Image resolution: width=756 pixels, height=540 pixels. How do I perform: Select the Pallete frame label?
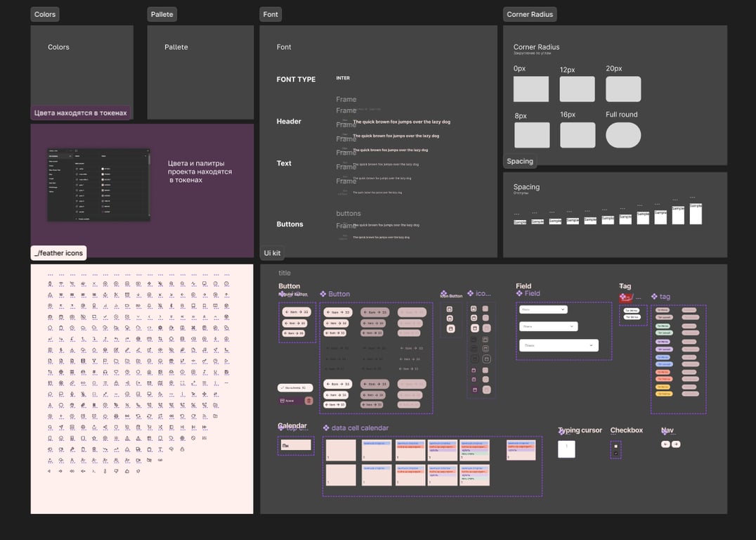pyautogui.click(x=162, y=15)
